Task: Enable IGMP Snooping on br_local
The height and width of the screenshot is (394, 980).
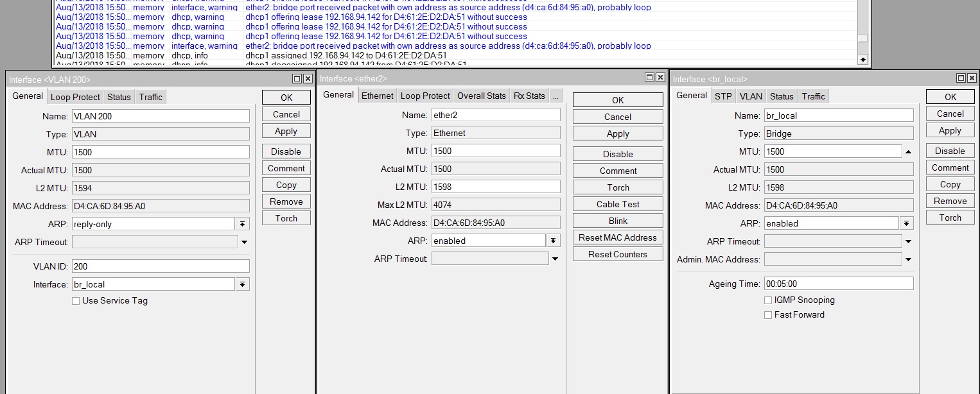Action: pyautogui.click(x=767, y=300)
